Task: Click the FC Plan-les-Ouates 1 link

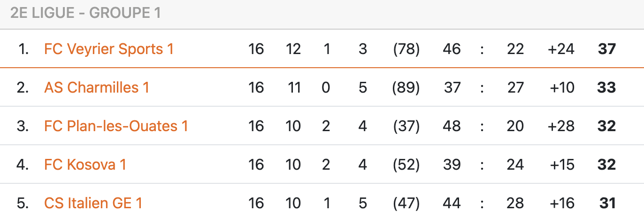Action: (116, 126)
